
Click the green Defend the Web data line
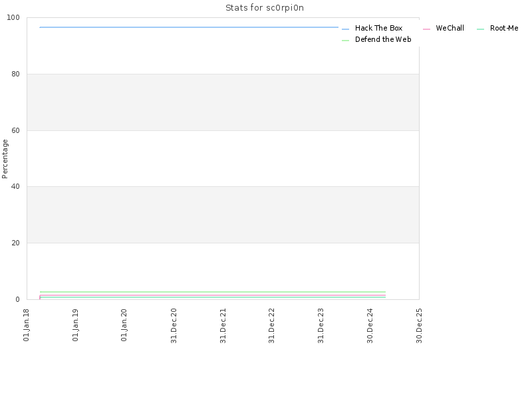coord(213,292)
